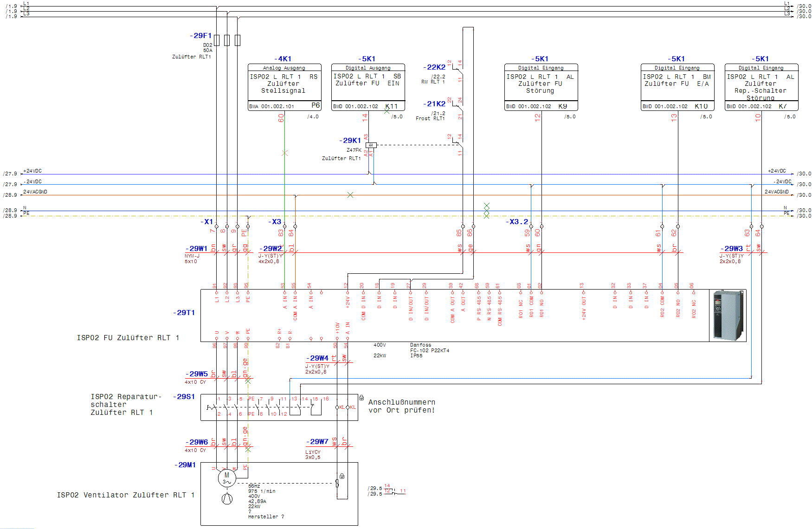Click the padlock symbol beside the -29S1 switch
This screenshot has width=812, height=529.
pyautogui.click(x=361, y=398)
